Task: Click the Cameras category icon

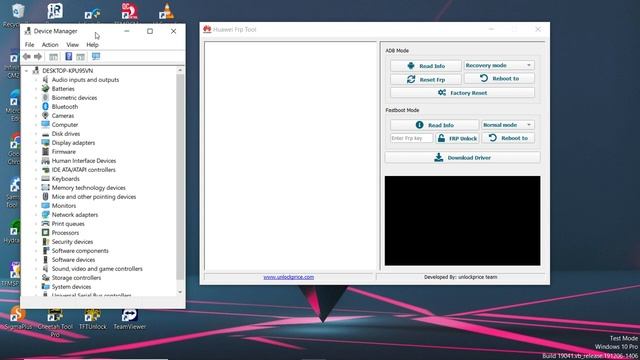Action: click(x=45, y=116)
